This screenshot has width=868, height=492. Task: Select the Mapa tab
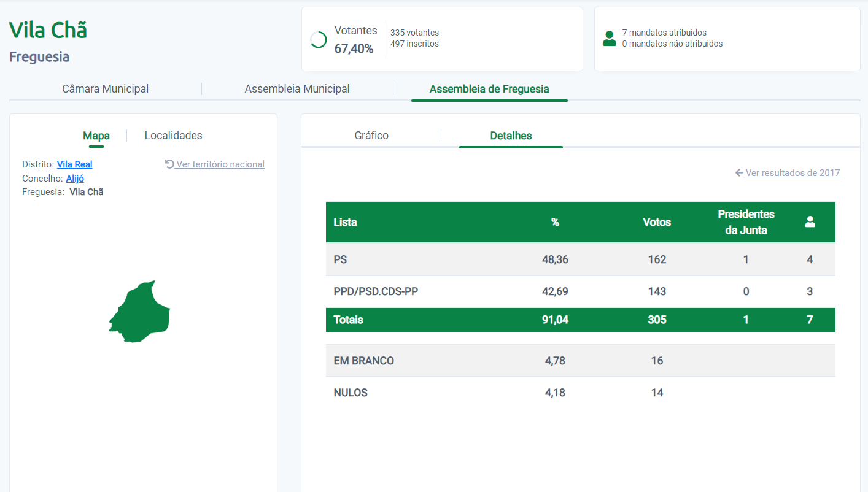click(96, 136)
